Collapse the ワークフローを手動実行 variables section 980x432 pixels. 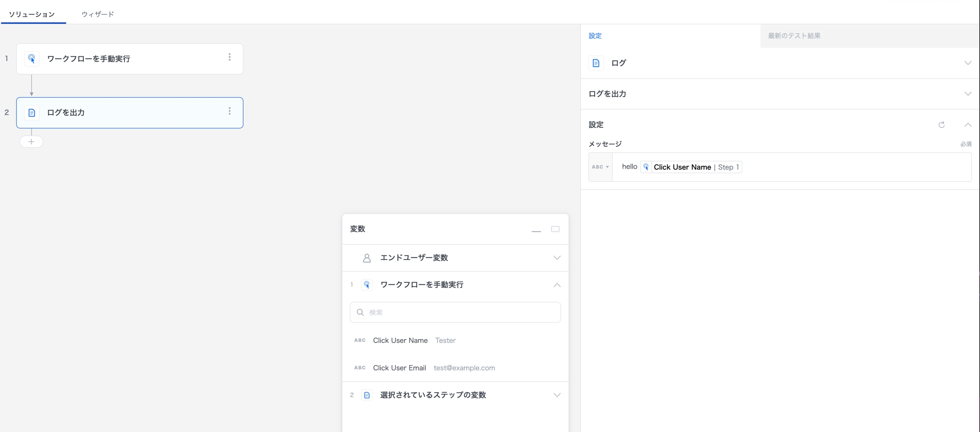[x=557, y=285]
